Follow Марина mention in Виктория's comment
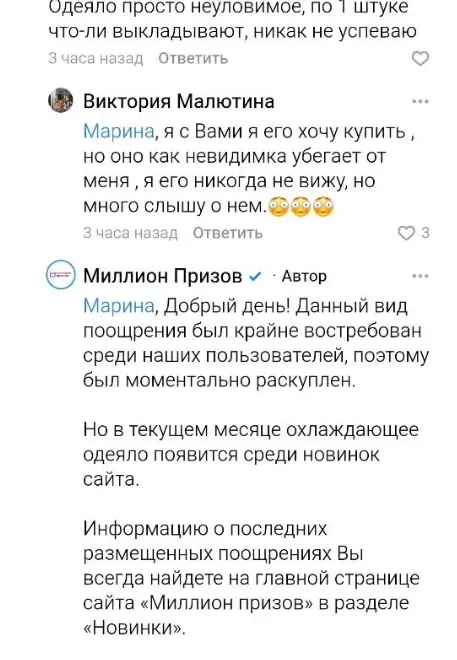This screenshot has width=457, height=660. coord(120,132)
